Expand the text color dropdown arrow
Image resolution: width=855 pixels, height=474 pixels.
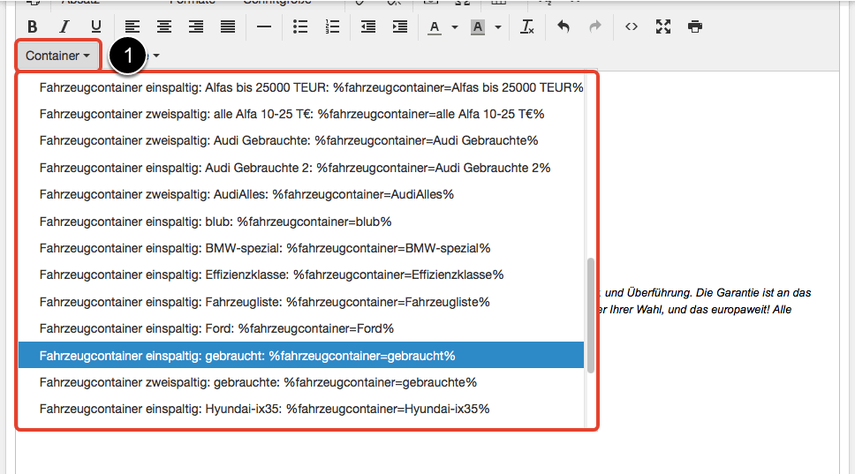coord(455,28)
